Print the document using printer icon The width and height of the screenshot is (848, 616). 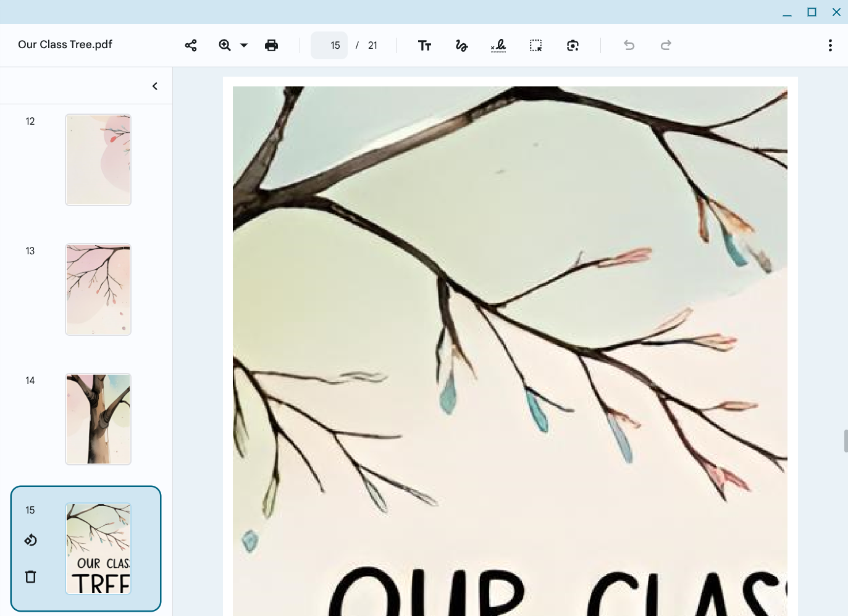pos(271,45)
